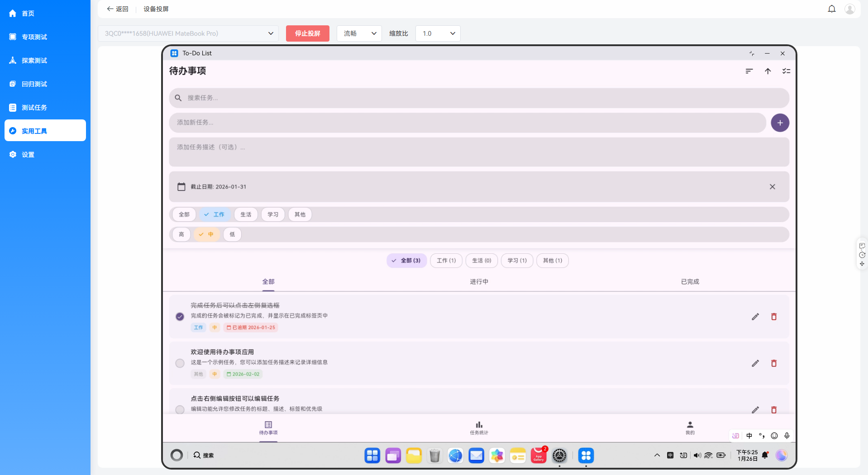Select the 低 priority chip
Viewport: 868px width, 475px height.
tap(232, 234)
